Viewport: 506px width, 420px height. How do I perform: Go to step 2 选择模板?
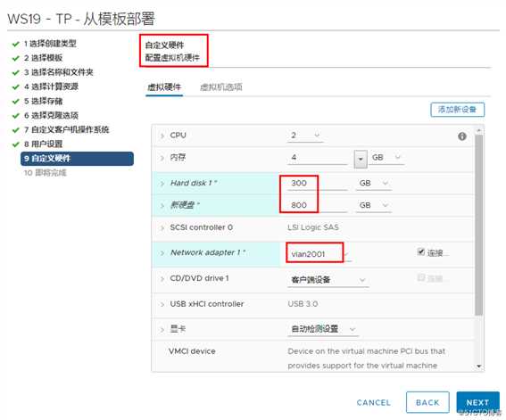(x=43, y=58)
